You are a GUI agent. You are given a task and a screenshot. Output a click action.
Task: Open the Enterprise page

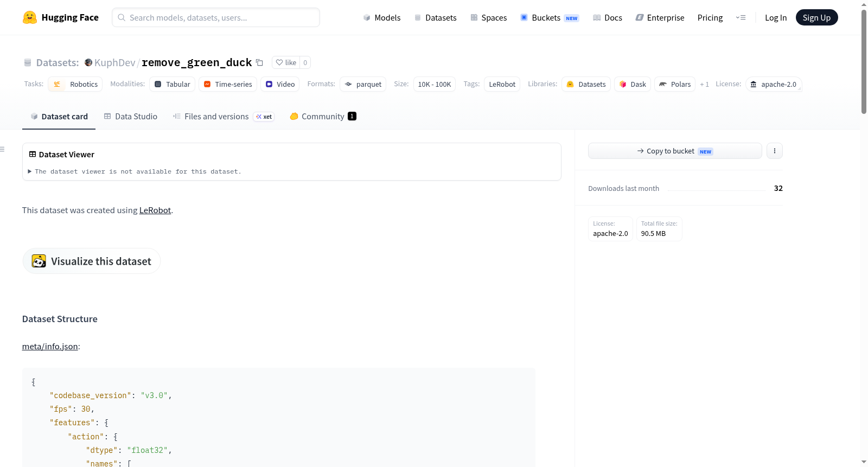pos(660,17)
